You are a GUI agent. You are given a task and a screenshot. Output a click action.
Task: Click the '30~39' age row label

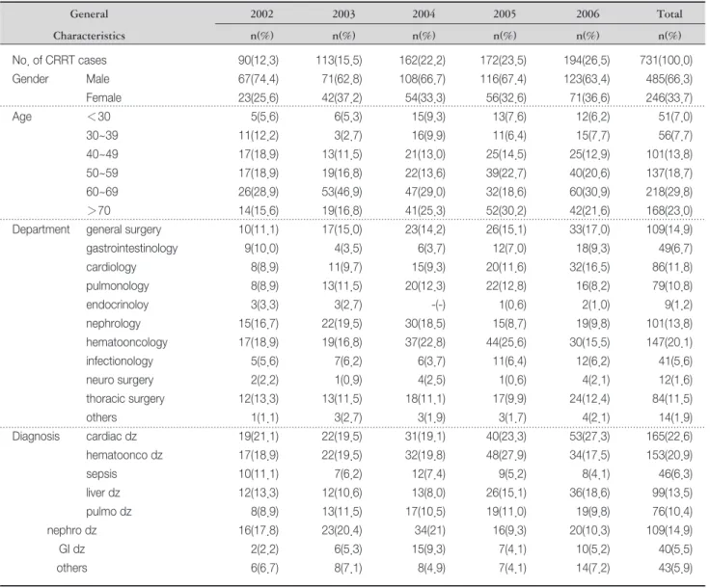pyautogui.click(x=102, y=135)
